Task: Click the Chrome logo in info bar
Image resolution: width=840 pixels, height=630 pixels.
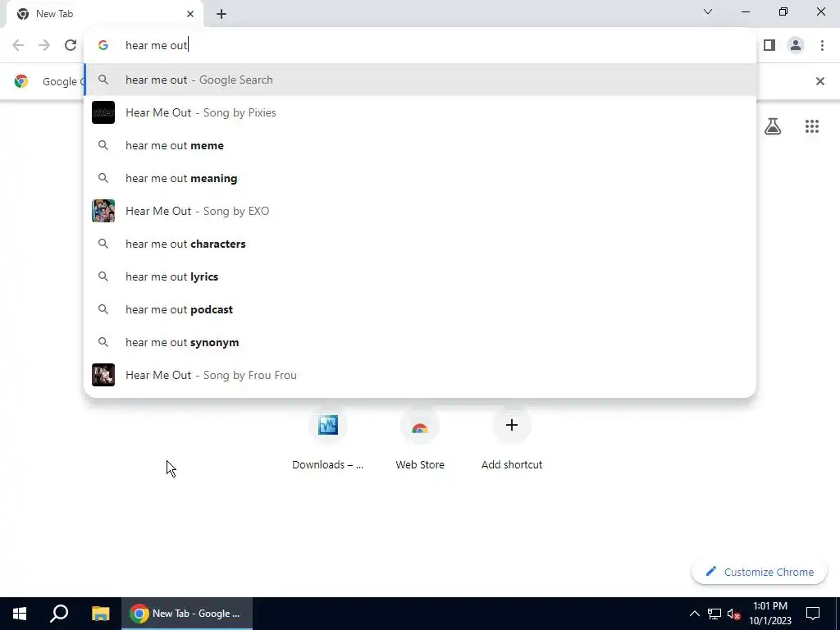Action: [x=21, y=81]
